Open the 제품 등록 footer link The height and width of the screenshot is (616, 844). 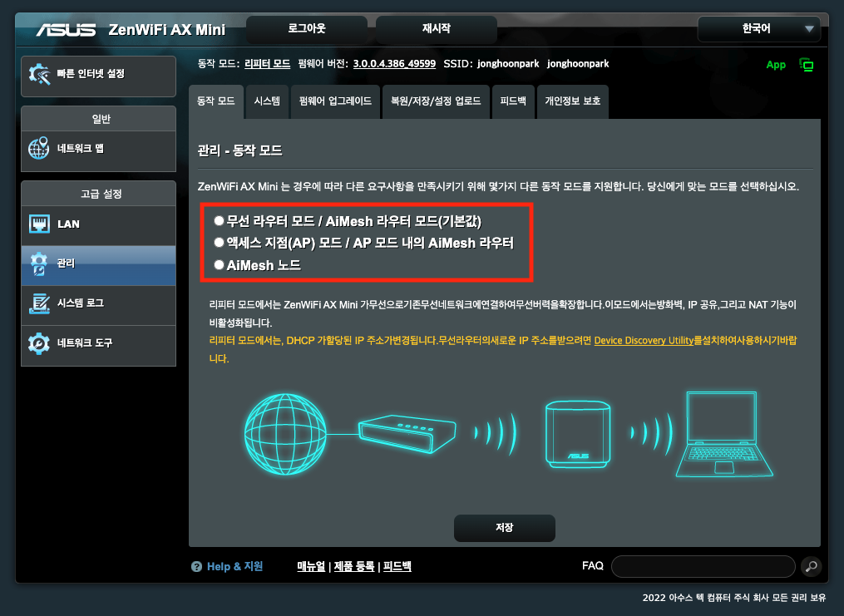click(x=354, y=566)
